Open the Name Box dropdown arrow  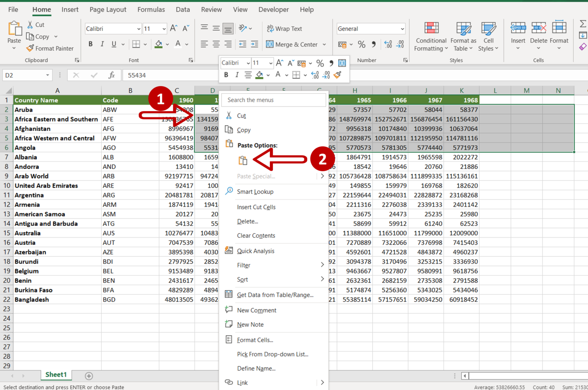point(47,75)
